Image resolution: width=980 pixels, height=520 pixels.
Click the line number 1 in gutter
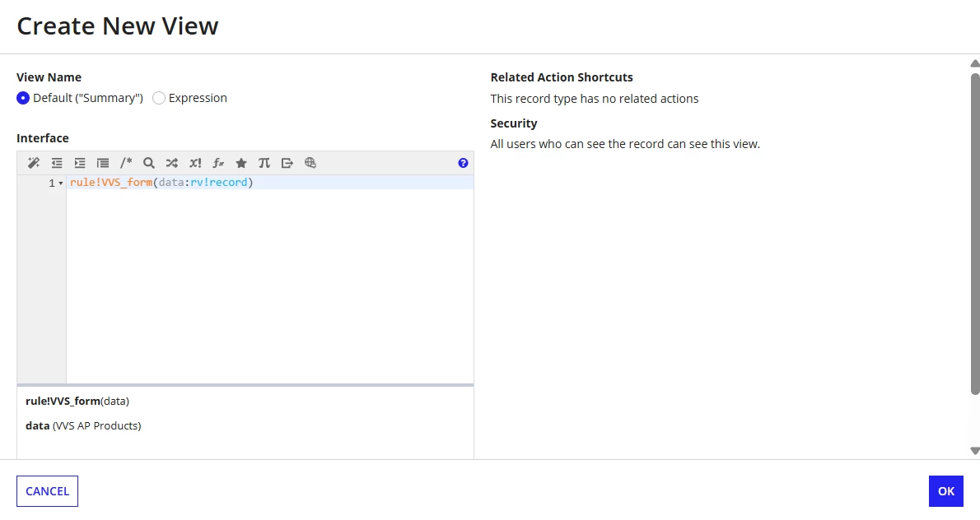(x=52, y=183)
